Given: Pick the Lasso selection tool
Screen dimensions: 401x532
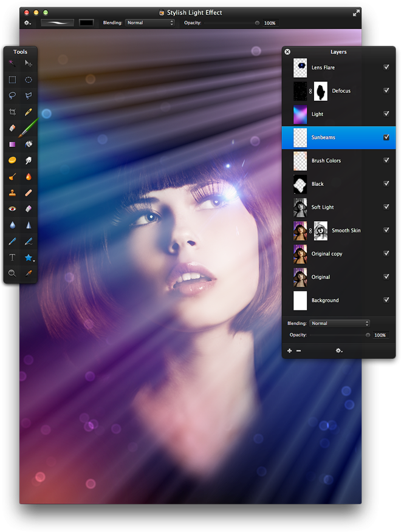Looking at the screenshot, I should coord(12,96).
